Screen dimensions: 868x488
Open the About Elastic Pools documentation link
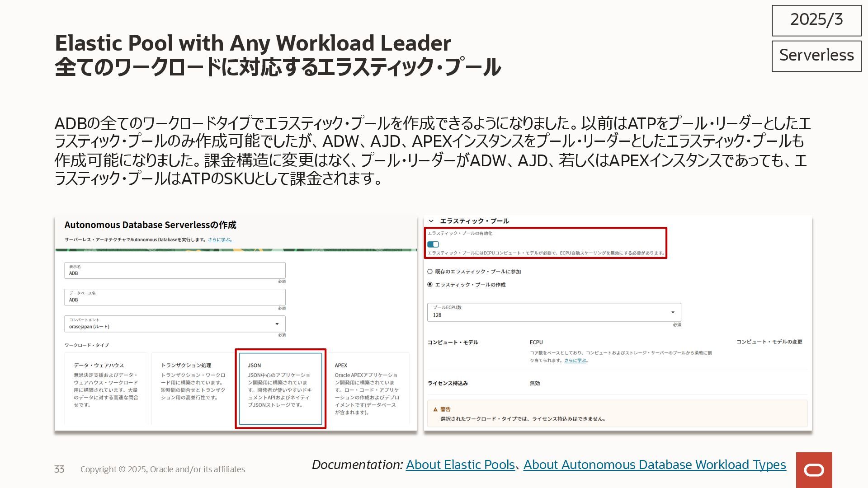pyautogui.click(x=460, y=465)
